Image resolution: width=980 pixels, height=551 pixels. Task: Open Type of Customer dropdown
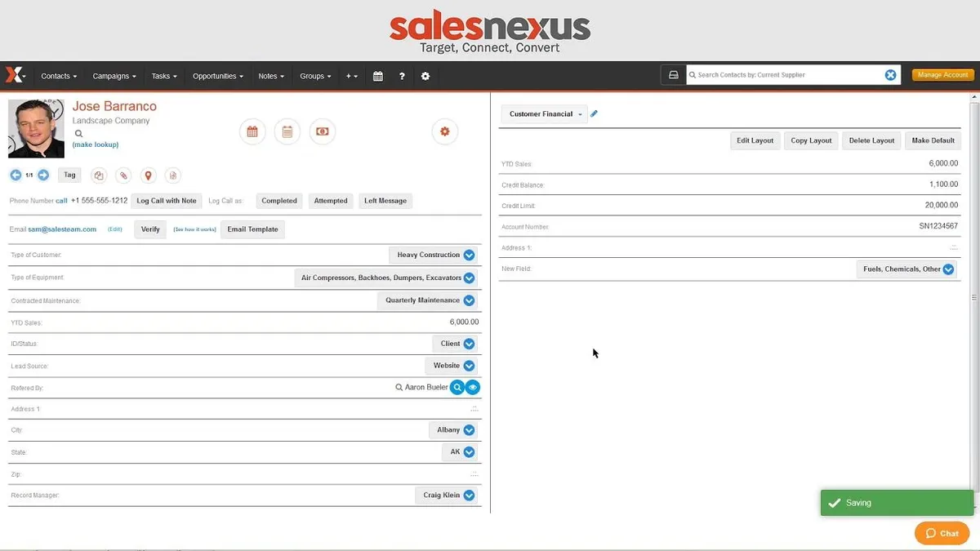coord(434,255)
